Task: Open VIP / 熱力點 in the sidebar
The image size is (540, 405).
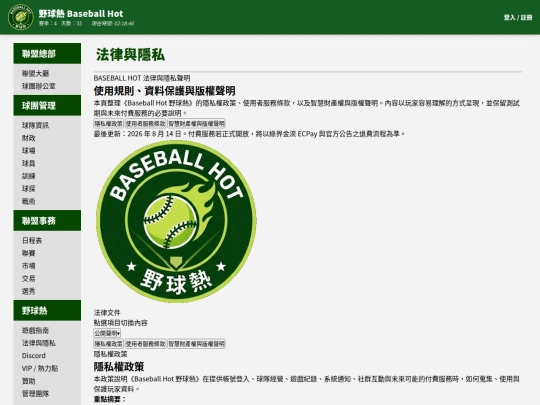Action: (40, 368)
